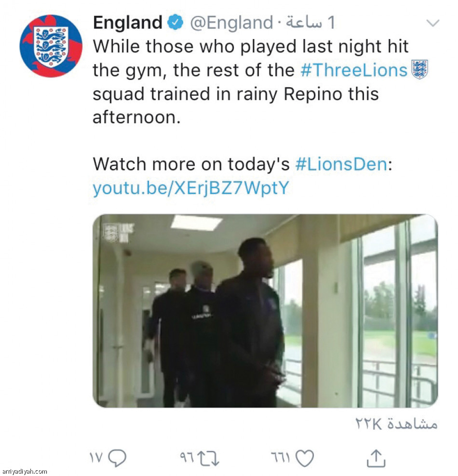458x476 pixels.
Task: Open the #LionsDen hashtag
Action: pyautogui.click(x=341, y=164)
